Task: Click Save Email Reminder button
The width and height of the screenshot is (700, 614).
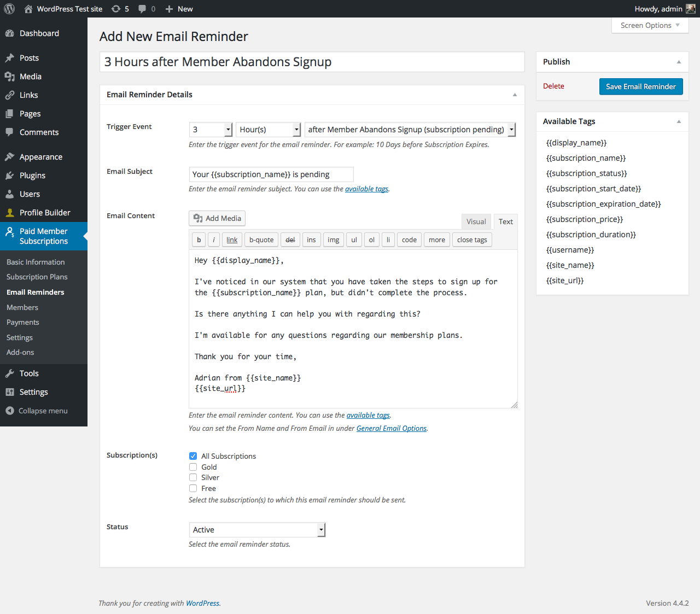Action: 641,86
